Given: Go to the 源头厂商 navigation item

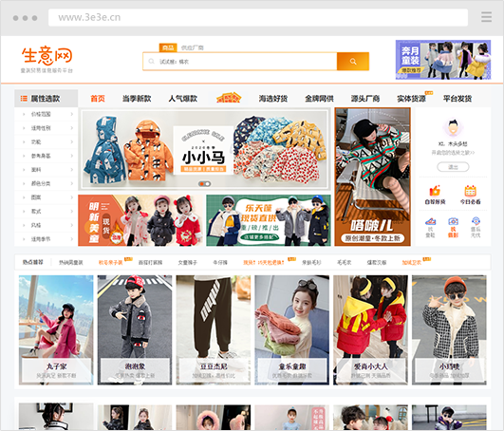Looking at the screenshot, I should click(365, 99).
